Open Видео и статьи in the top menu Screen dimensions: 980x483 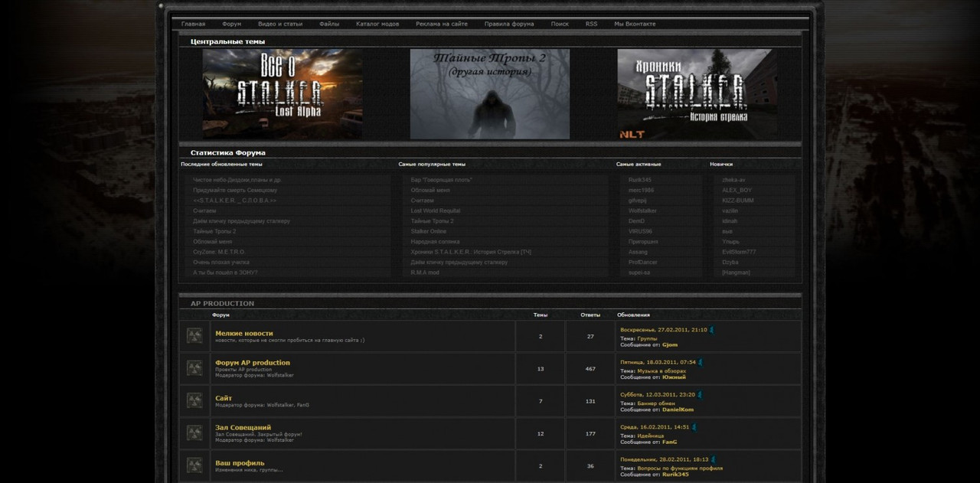tap(280, 24)
